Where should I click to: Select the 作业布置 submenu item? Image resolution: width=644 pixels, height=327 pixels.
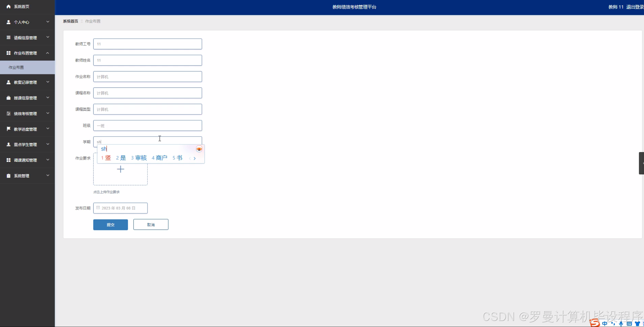pos(16,67)
